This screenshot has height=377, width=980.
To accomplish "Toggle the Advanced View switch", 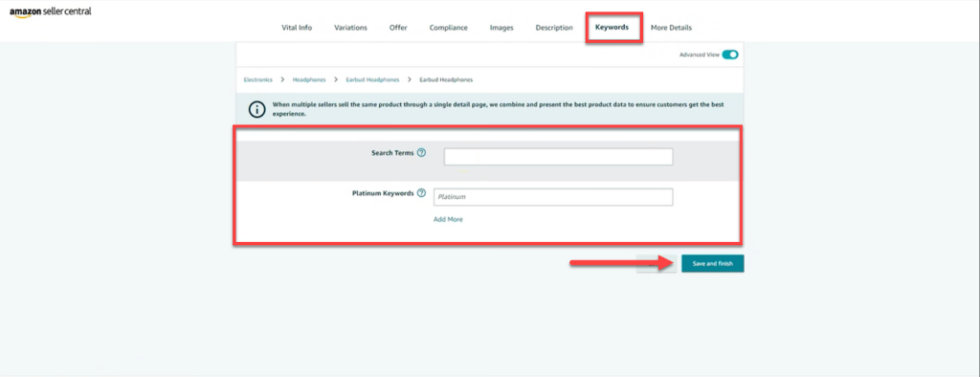I will tap(730, 55).
